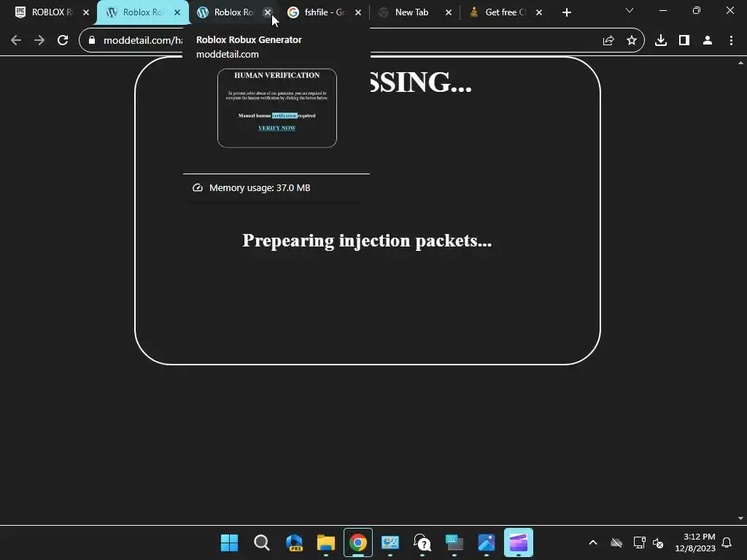Switch to the fshfile Google tab
The height and width of the screenshot is (560, 747).
[324, 12]
